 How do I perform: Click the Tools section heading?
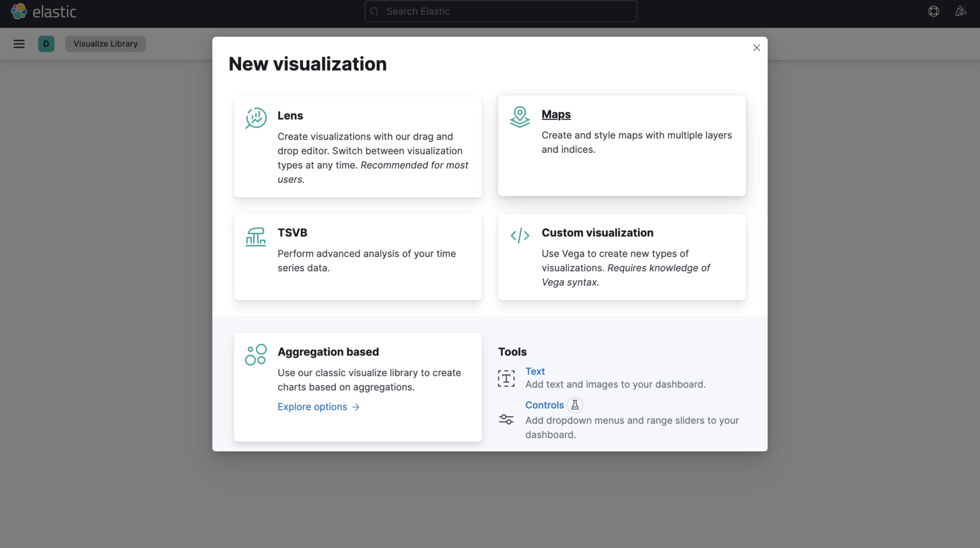tap(513, 352)
